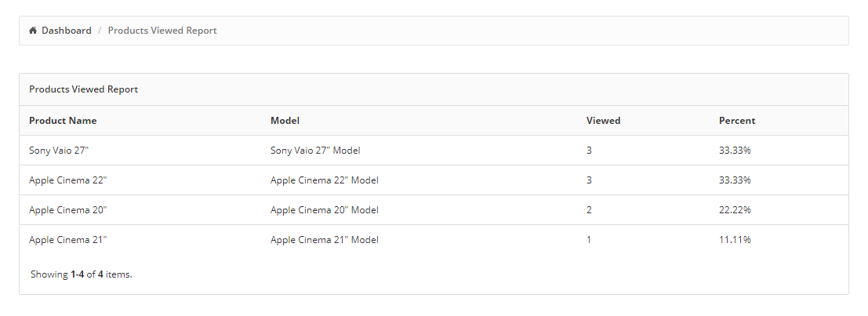Screen dimensions: 868x316
Task: Click the Products Viewed Report panel heading
Action: (84, 89)
